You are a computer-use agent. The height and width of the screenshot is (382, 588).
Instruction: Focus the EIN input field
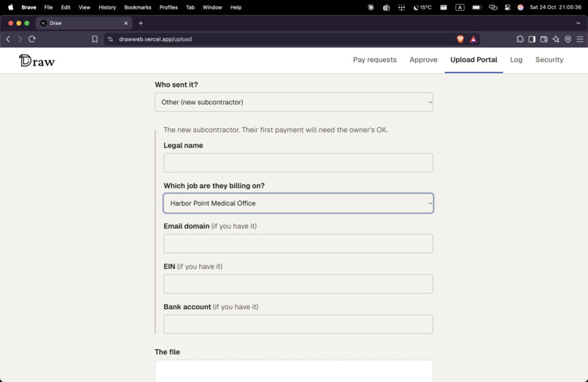coord(298,284)
